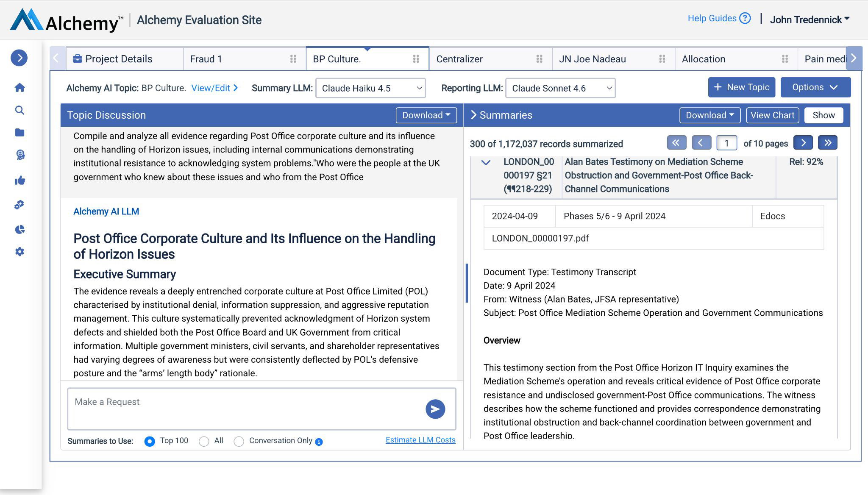Collapse the LONDON_00000197 summary row

(486, 162)
